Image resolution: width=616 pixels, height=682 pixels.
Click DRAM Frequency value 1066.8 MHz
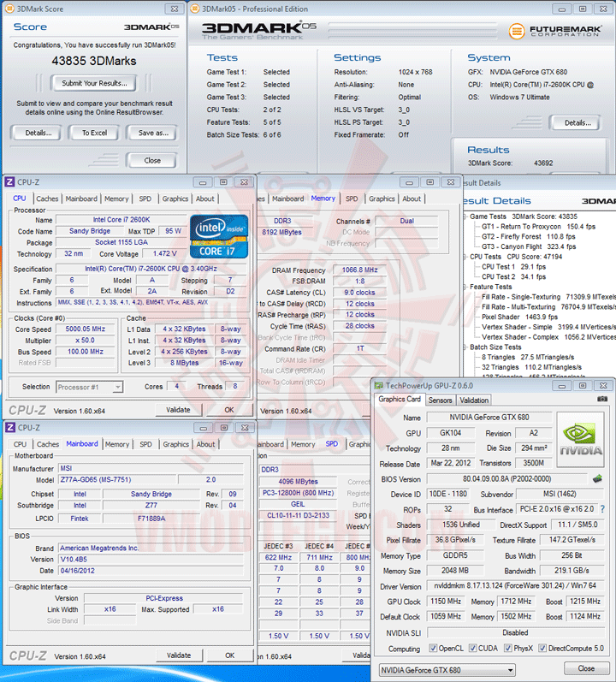359,270
